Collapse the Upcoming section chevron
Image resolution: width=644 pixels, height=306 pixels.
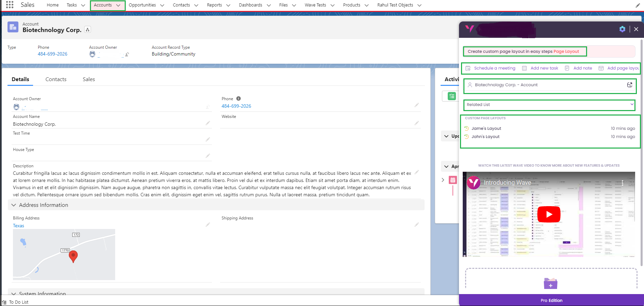[446, 136]
